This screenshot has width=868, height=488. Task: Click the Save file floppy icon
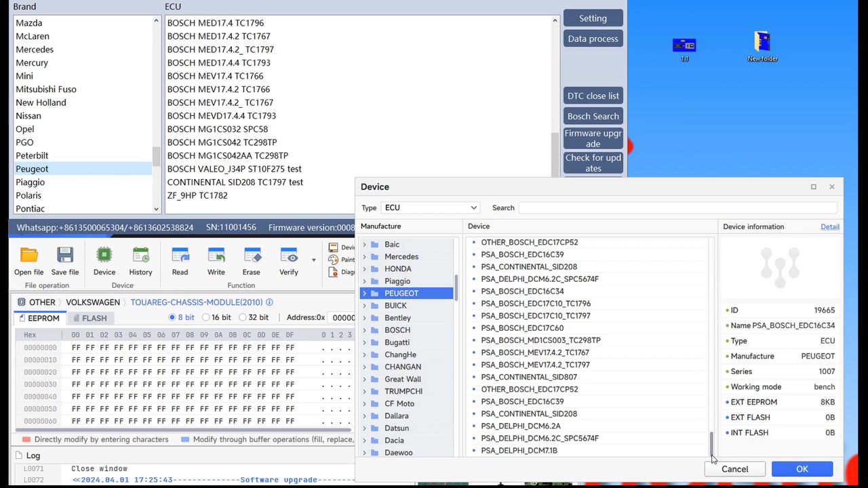point(65,256)
